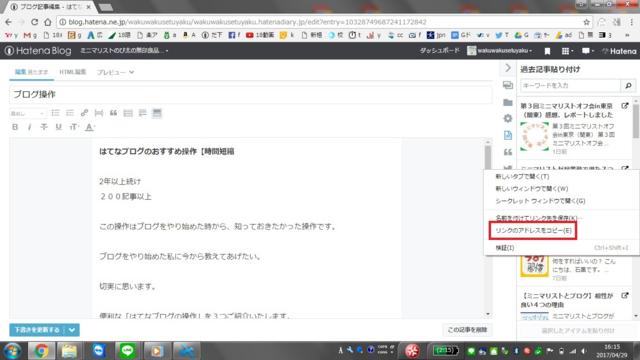
Task: Open first article 第3回ミニマリストオフ会 in new window icon
Action: [625, 106]
